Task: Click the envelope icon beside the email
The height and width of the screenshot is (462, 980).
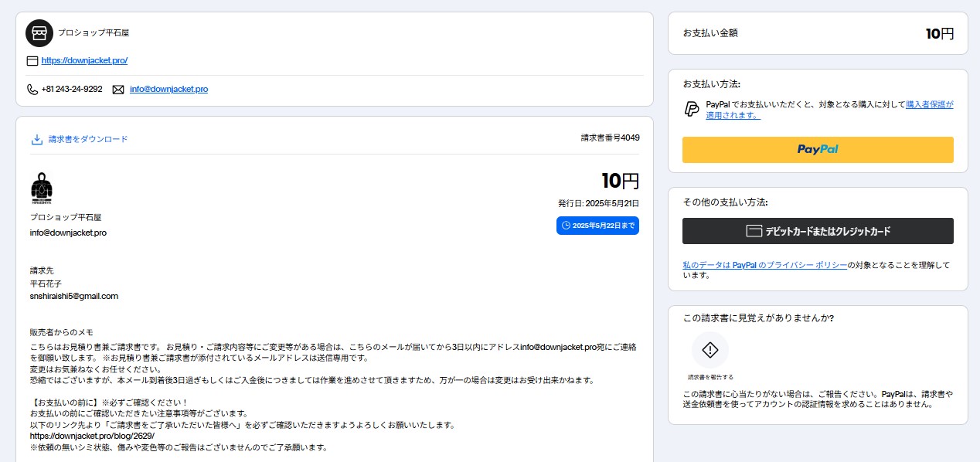Action: coord(118,90)
